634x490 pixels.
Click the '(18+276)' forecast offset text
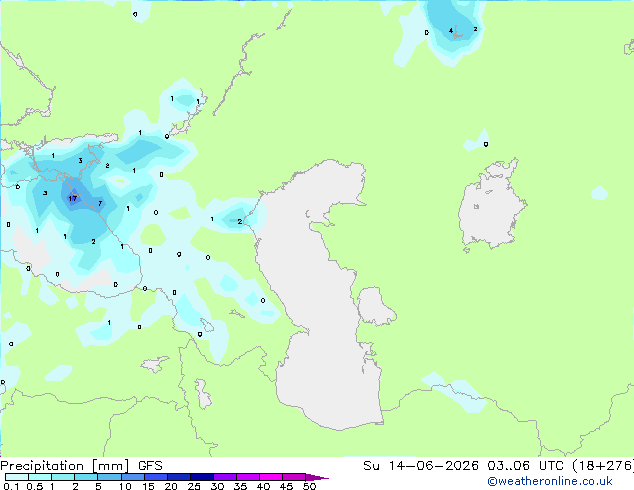[x=602, y=466]
